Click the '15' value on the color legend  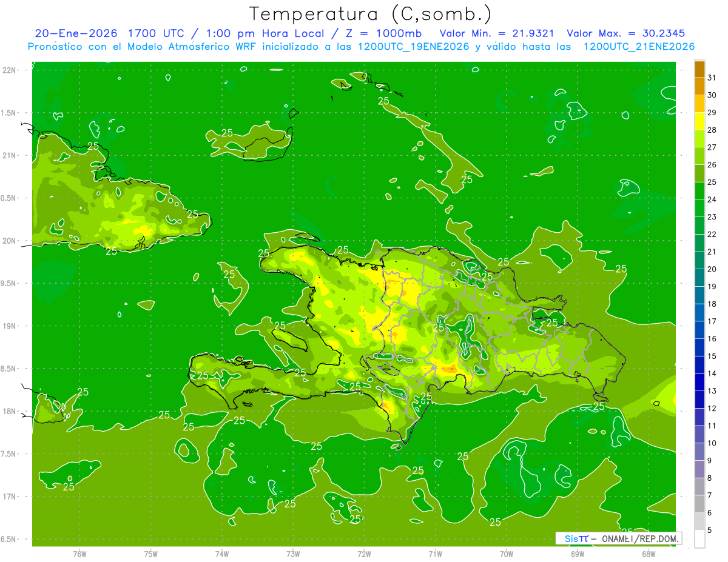[712, 356]
